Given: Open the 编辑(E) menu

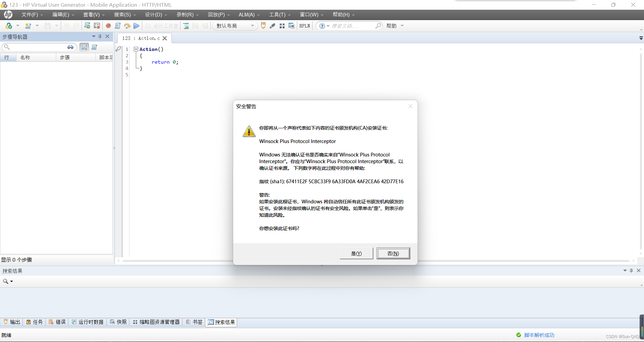Looking at the screenshot, I should click(63, 15).
